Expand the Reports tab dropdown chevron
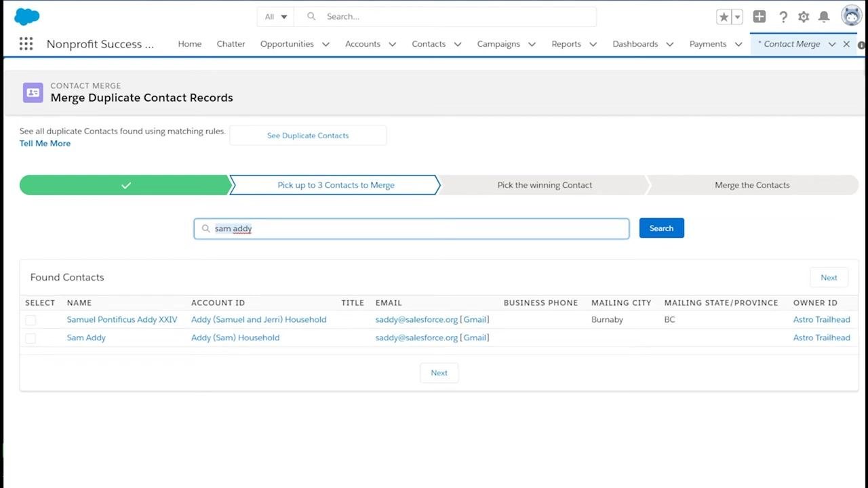This screenshot has height=488, width=868. click(593, 44)
